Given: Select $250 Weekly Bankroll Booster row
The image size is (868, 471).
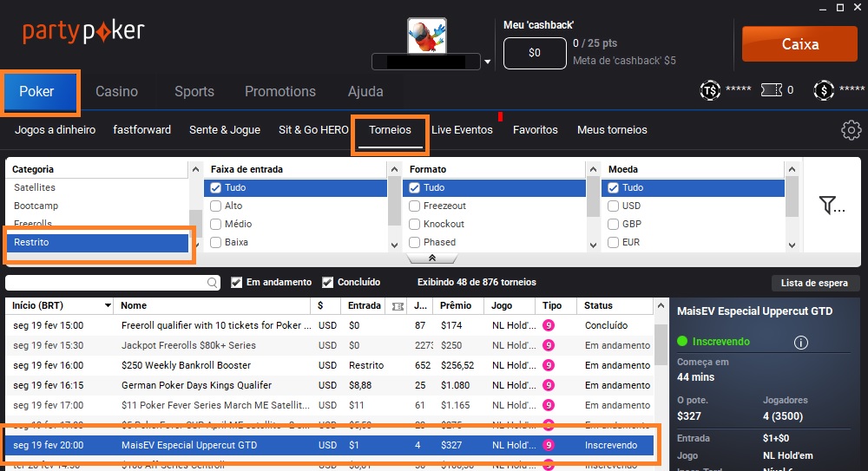Looking at the screenshot, I should coord(329,365).
